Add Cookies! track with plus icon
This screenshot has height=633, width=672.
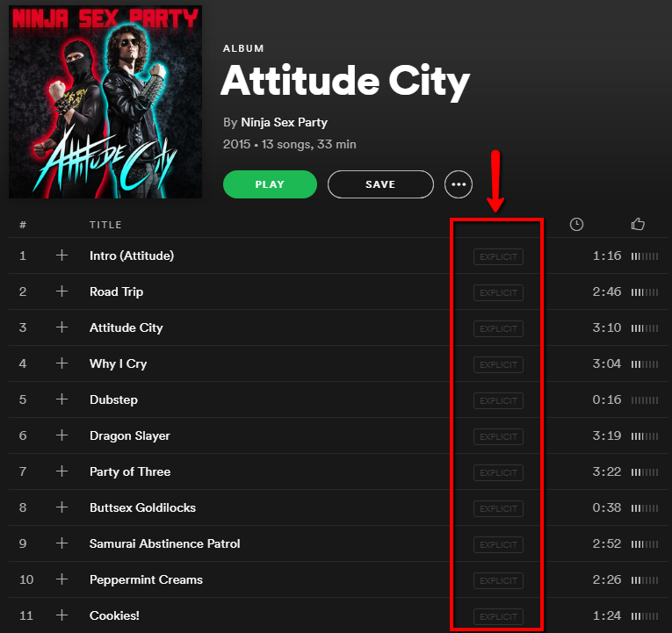click(x=61, y=615)
